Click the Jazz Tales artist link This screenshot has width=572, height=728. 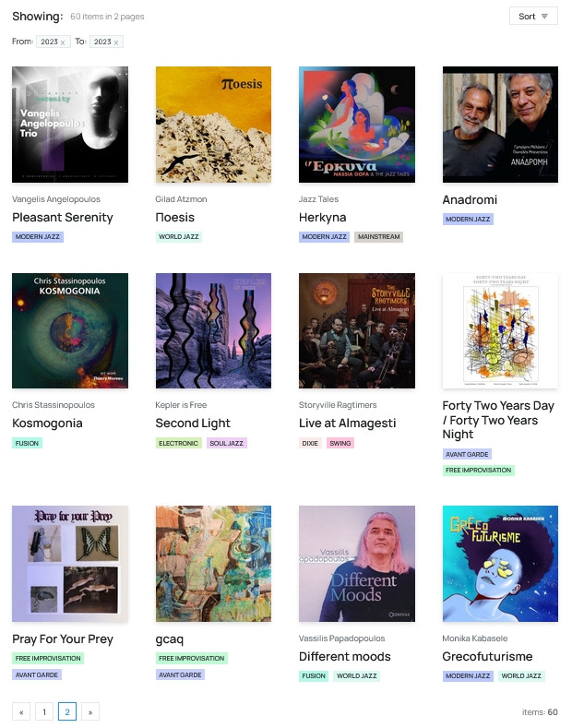click(318, 199)
